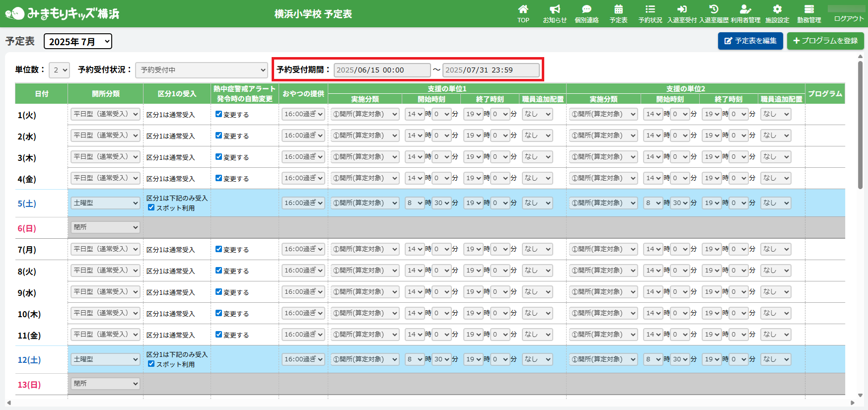This screenshot has height=410, width=868.
Task: Toggle スポット利用 checkbox on 5(土)
Action: click(x=151, y=207)
